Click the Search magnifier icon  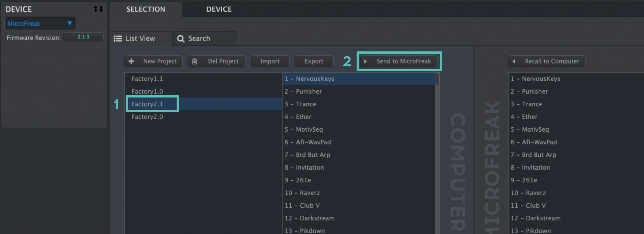(181, 39)
